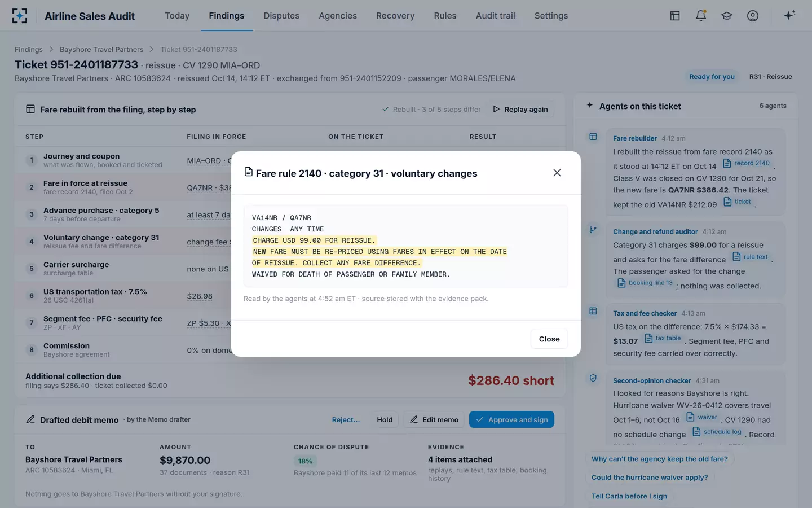Open the notifications bell

pos(701,16)
